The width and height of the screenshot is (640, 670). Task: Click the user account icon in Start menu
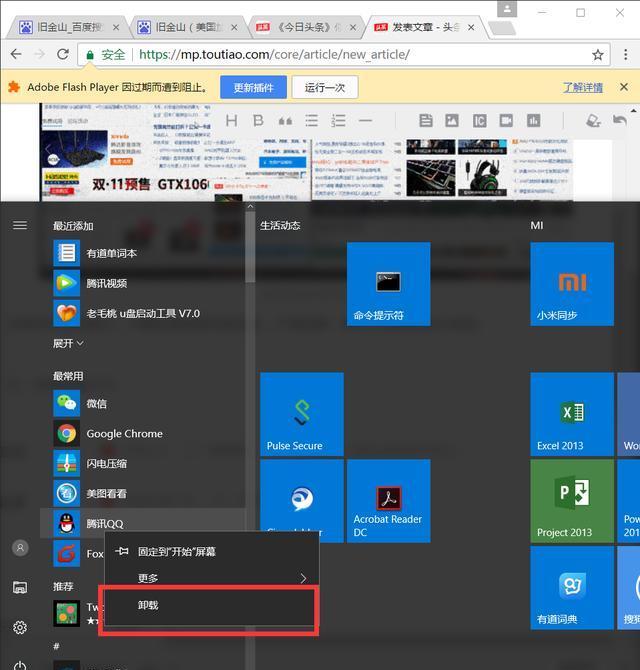click(20, 548)
